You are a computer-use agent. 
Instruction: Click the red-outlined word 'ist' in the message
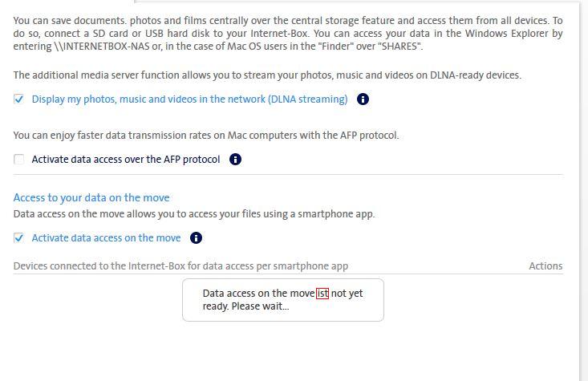(322, 294)
